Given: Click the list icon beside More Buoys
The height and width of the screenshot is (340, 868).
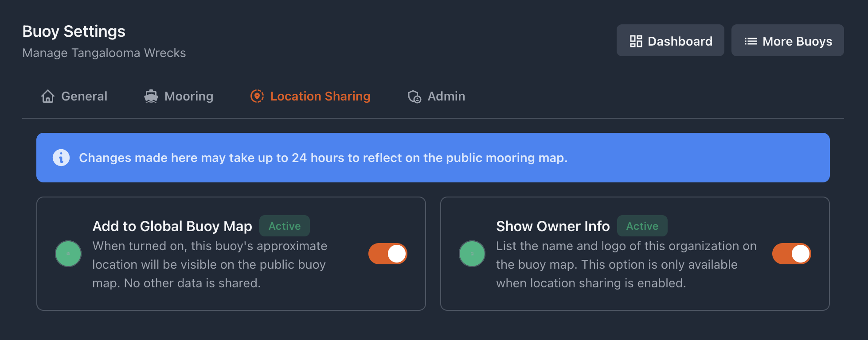Looking at the screenshot, I should click(751, 41).
